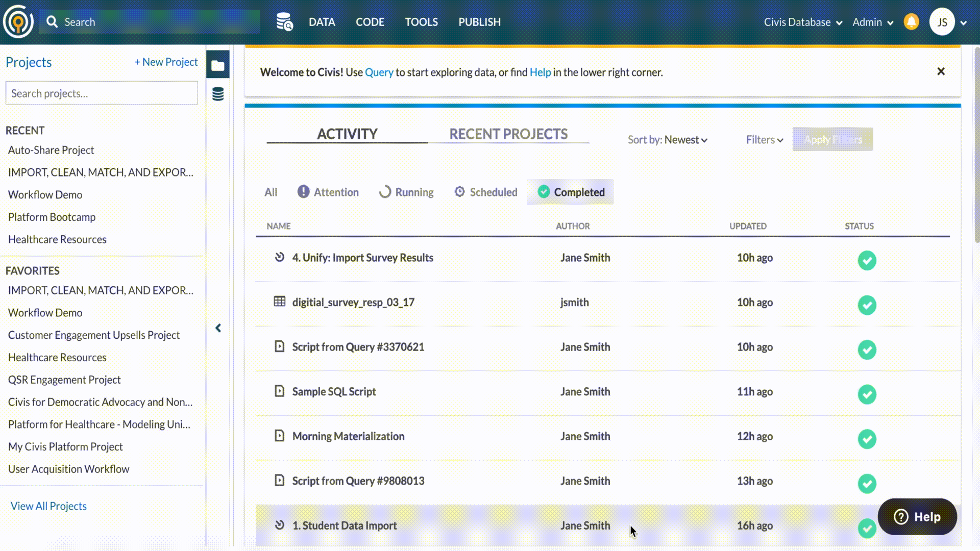Click the Attention exclamation icon

point(303,191)
